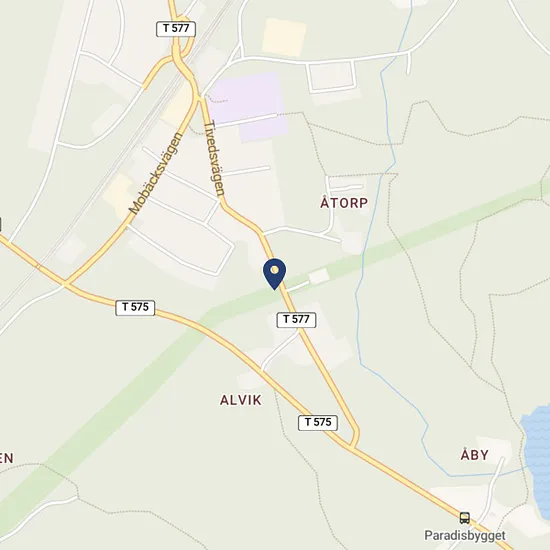This screenshot has height=550, width=550.
Task: Select the T 577 shield near the pin
Action: (x=296, y=320)
